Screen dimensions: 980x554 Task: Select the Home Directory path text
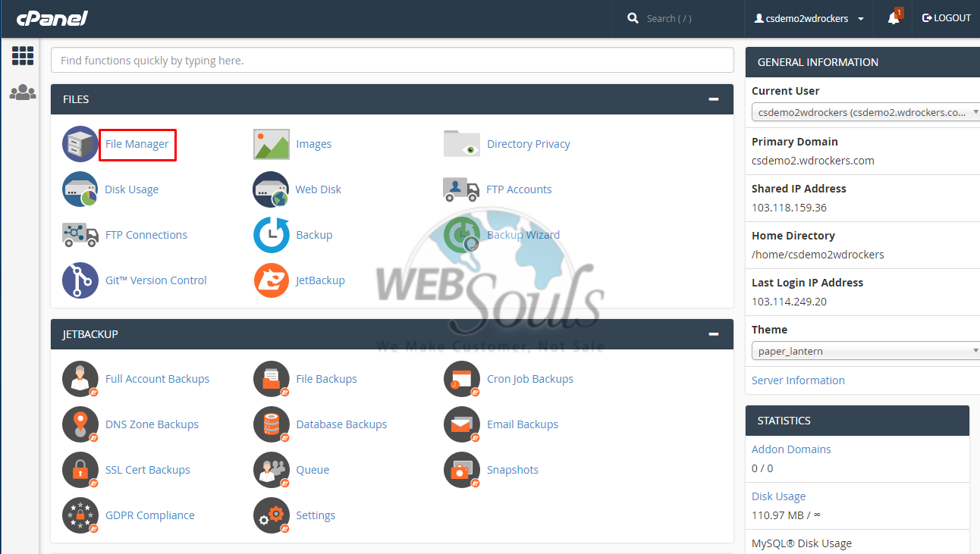coord(818,255)
